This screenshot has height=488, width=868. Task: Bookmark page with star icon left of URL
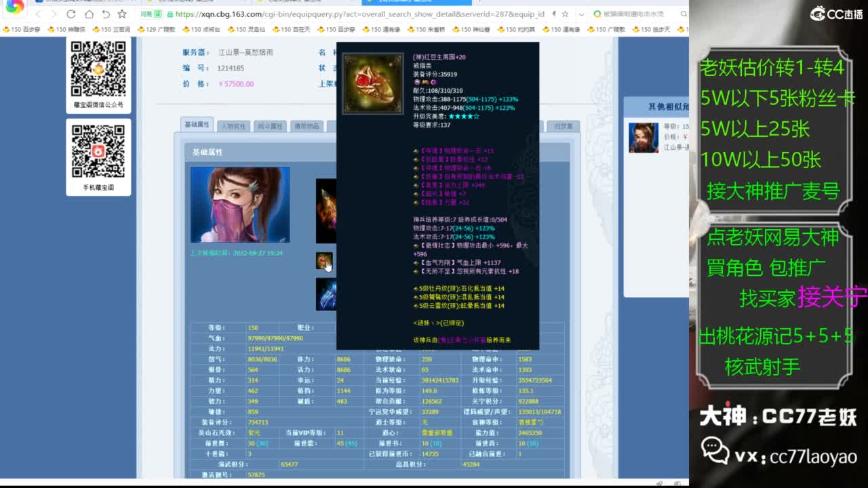(122, 14)
